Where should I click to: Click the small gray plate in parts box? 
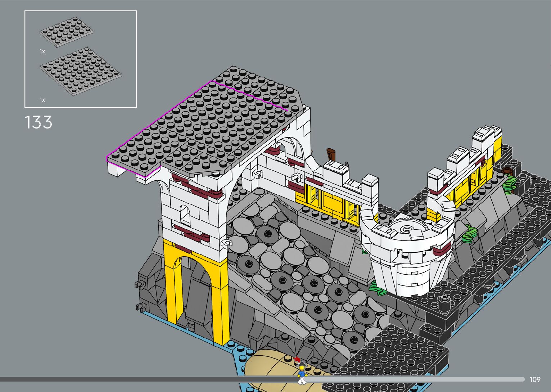point(67,32)
